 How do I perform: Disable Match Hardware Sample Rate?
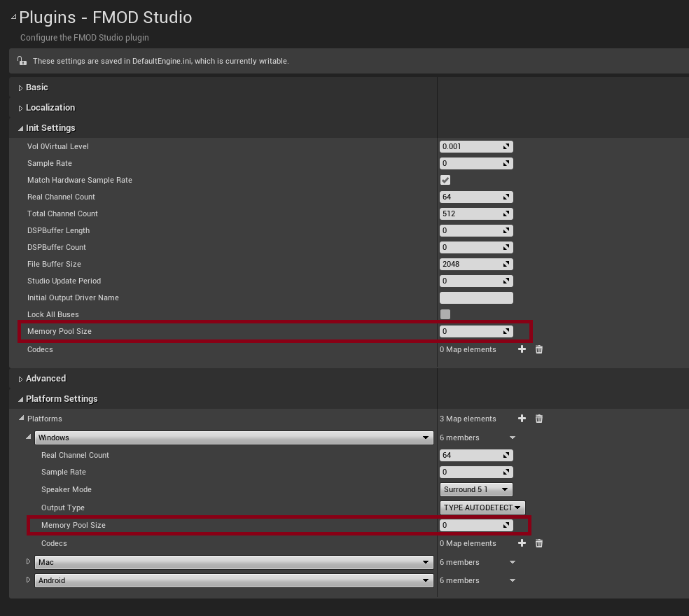pyautogui.click(x=445, y=180)
